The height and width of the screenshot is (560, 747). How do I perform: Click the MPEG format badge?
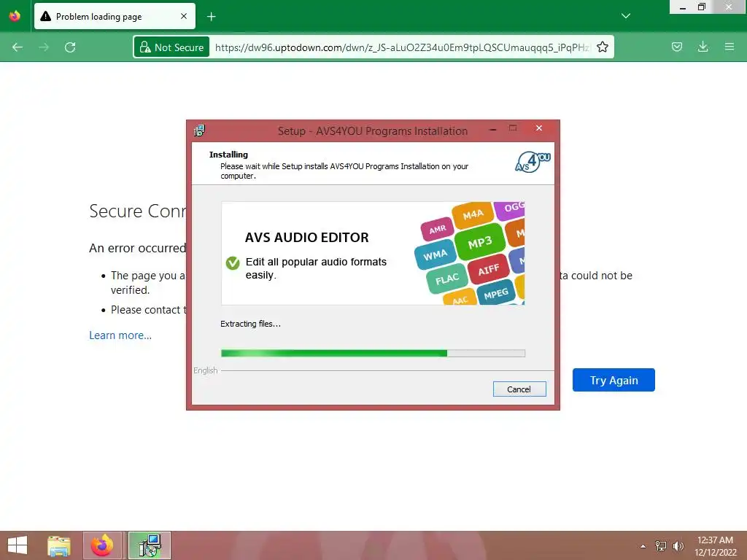496,294
